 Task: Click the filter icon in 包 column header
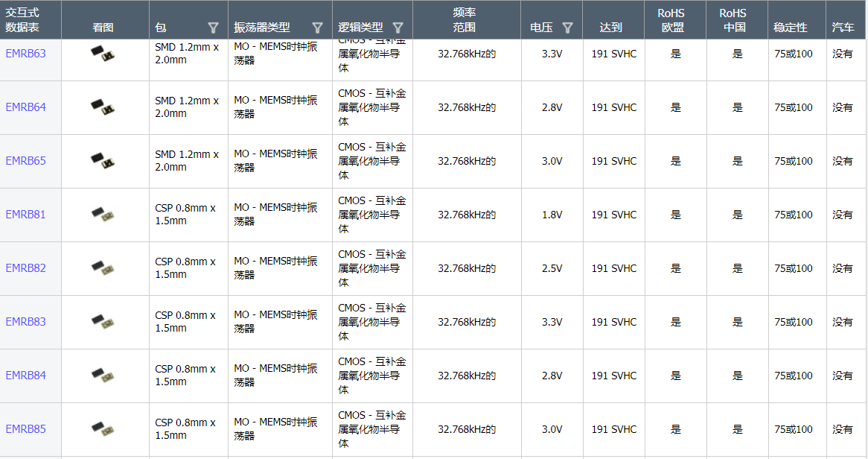(x=213, y=28)
